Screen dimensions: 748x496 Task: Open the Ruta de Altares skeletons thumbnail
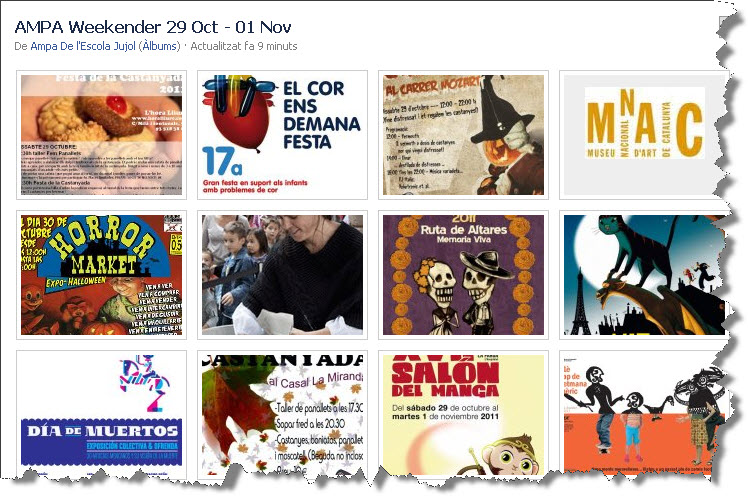click(x=463, y=275)
